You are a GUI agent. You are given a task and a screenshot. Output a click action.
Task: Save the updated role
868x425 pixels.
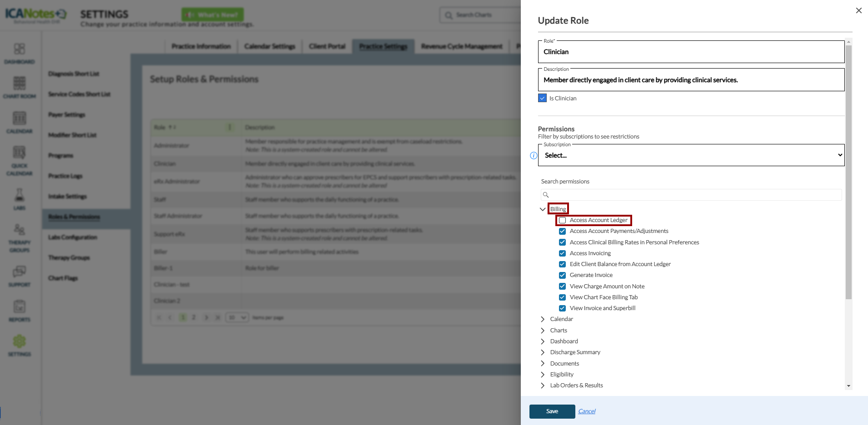[552, 411]
